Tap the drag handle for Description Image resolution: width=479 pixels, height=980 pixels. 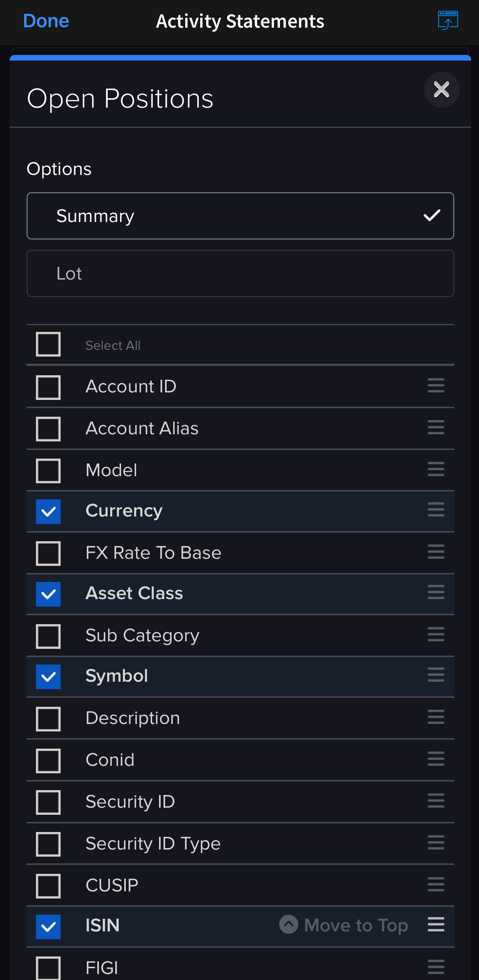(x=436, y=717)
